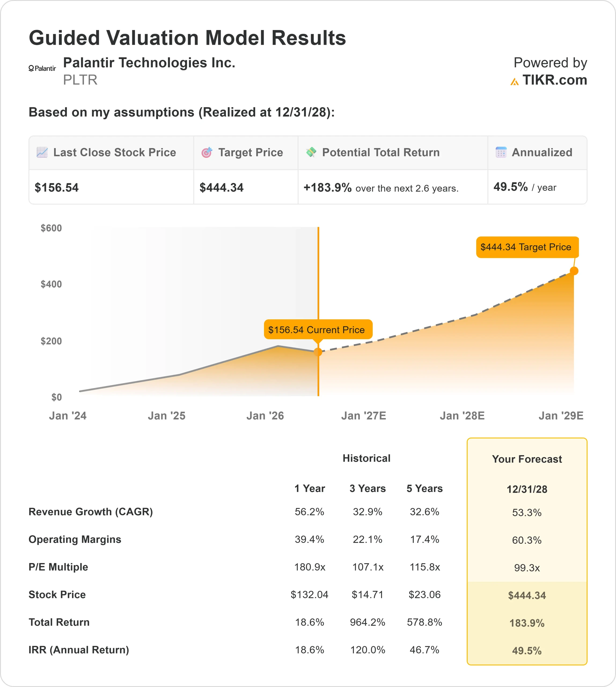The width and height of the screenshot is (616, 687).
Task: Click the P/E Multiple row label
Action: click(58, 567)
